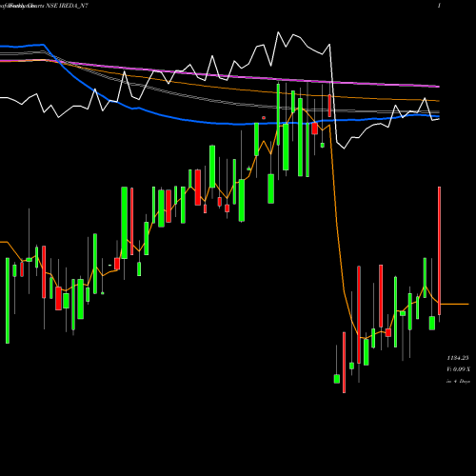Click the NSE IREDA_N7 chart title
The width and height of the screenshot is (476, 476).
tap(67, 6)
